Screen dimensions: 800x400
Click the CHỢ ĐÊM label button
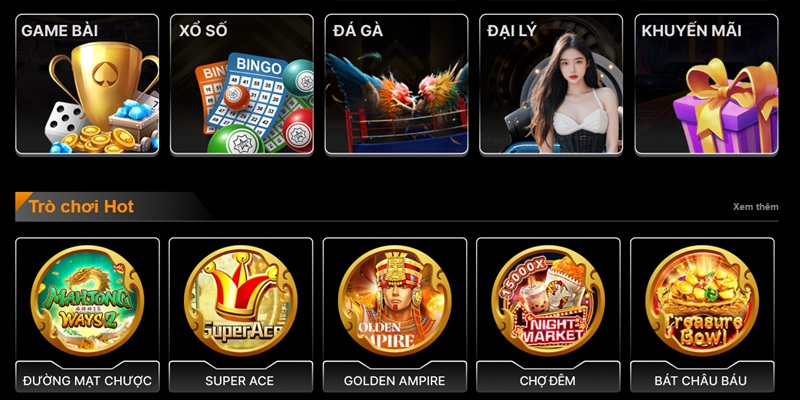pyautogui.click(x=548, y=380)
